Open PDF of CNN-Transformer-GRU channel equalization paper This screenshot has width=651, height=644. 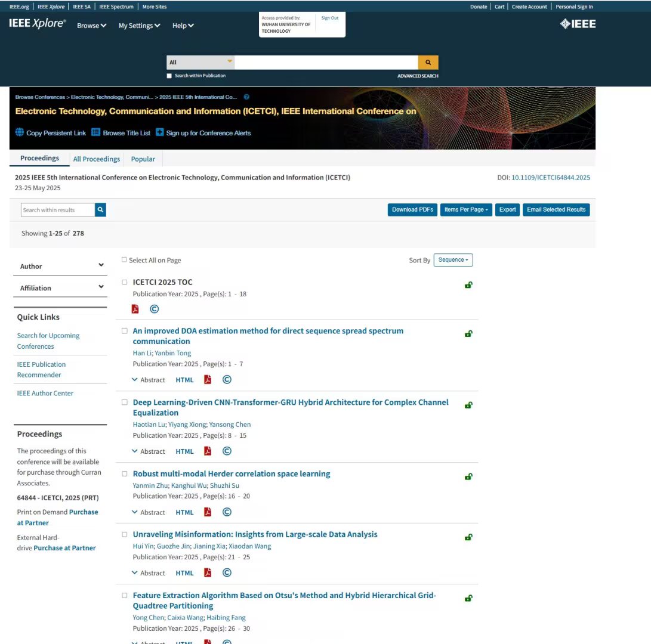coord(208,451)
